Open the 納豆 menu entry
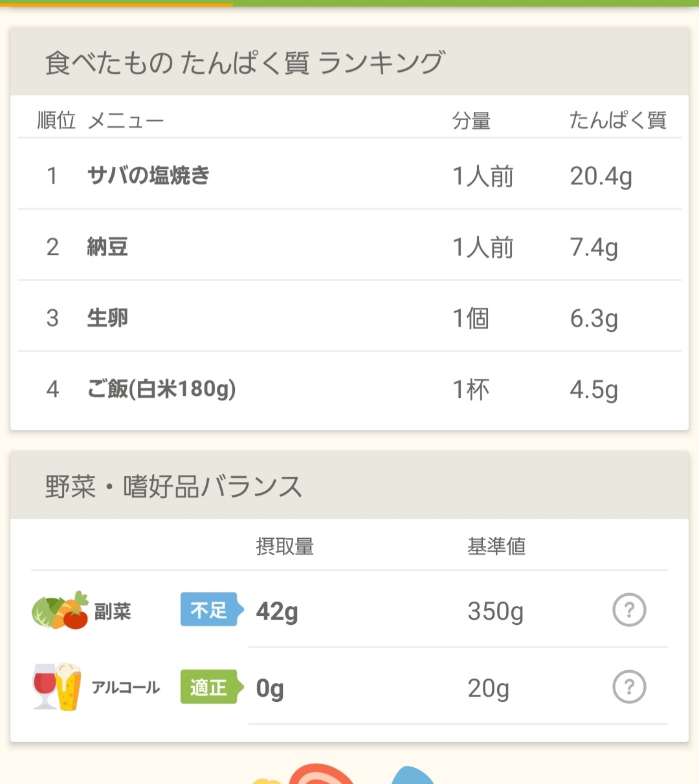This screenshot has width=699, height=784. 107,247
